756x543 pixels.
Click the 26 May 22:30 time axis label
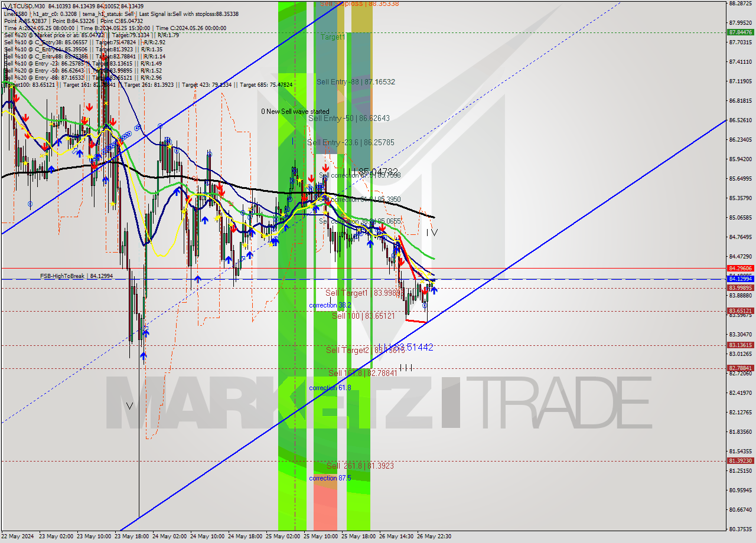point(434,537)
